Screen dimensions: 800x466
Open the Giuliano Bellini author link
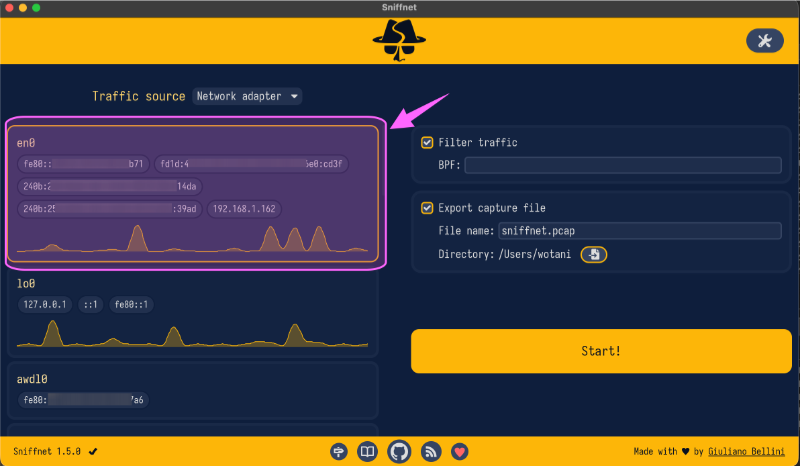pos(746,451)
